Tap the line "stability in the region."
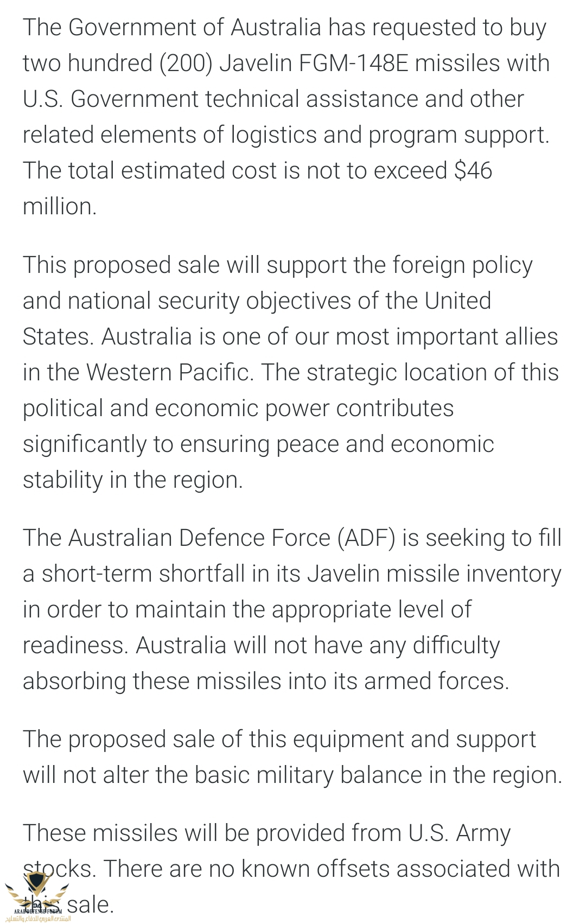 tap(133, 480)
